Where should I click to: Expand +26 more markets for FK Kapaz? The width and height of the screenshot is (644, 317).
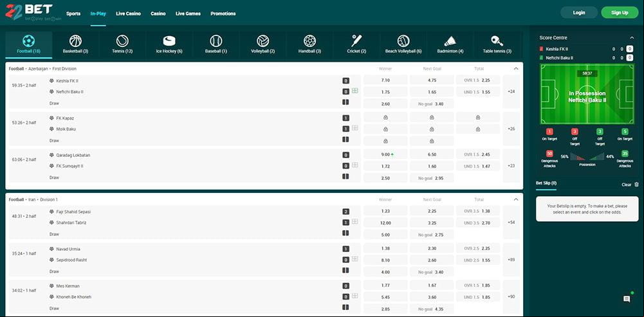[x=511, y=129]
